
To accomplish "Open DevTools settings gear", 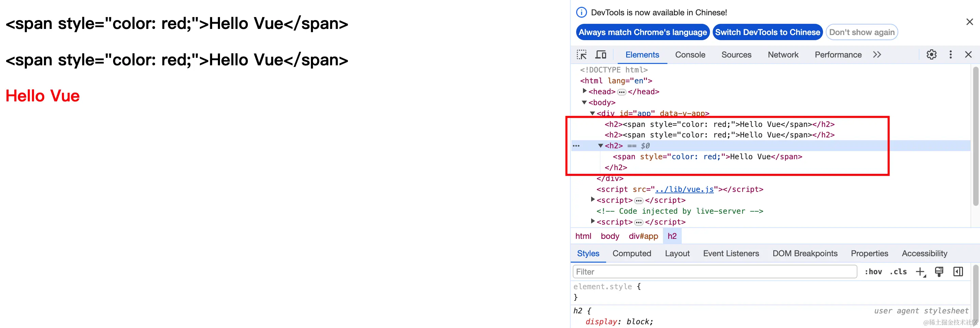I will point(931,55).
